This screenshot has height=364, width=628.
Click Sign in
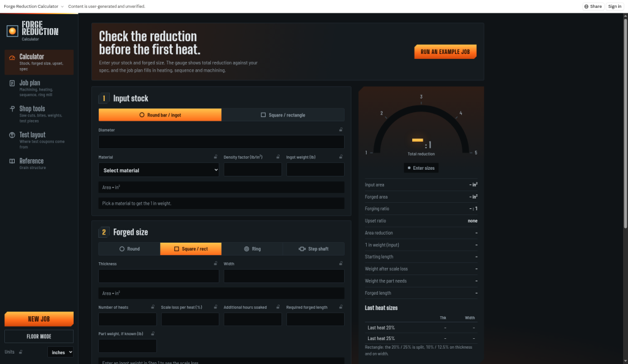pyautogui.click(x=615, y=6)
